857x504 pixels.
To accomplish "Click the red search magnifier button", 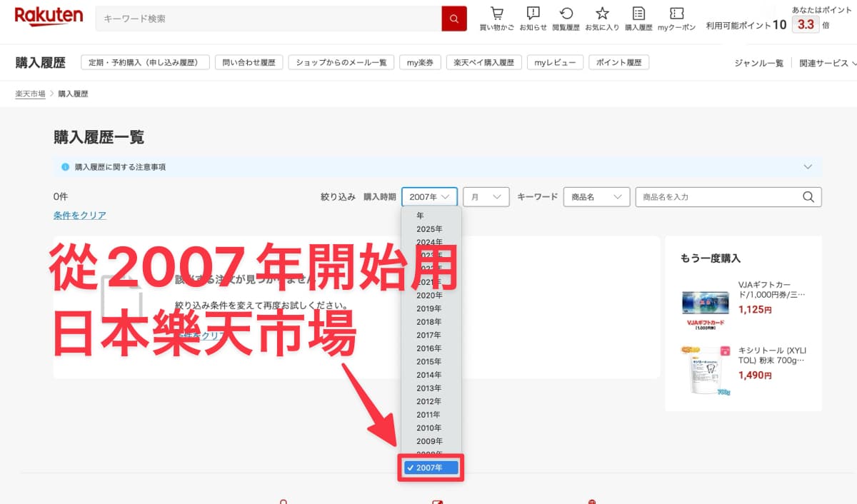I will click(453, 19).
